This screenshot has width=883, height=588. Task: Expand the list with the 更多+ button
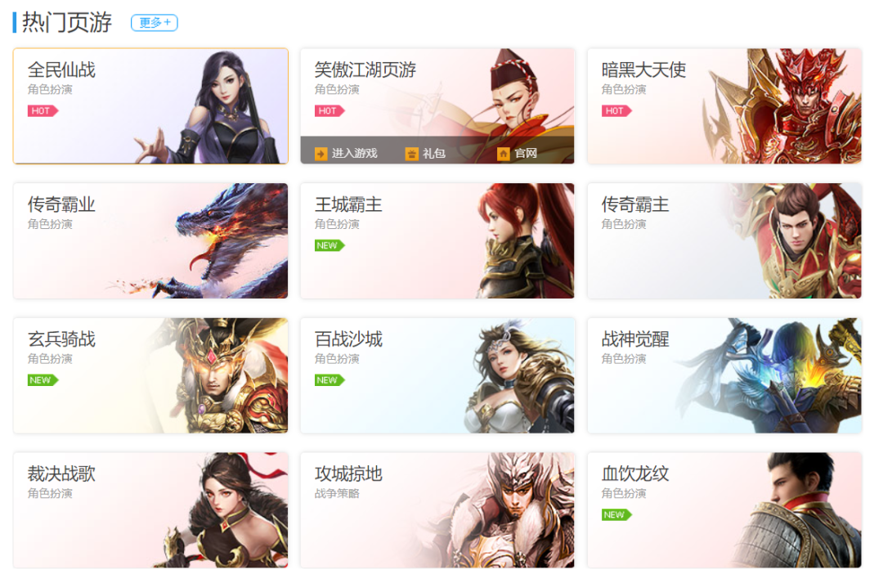(x=155, y=23)
